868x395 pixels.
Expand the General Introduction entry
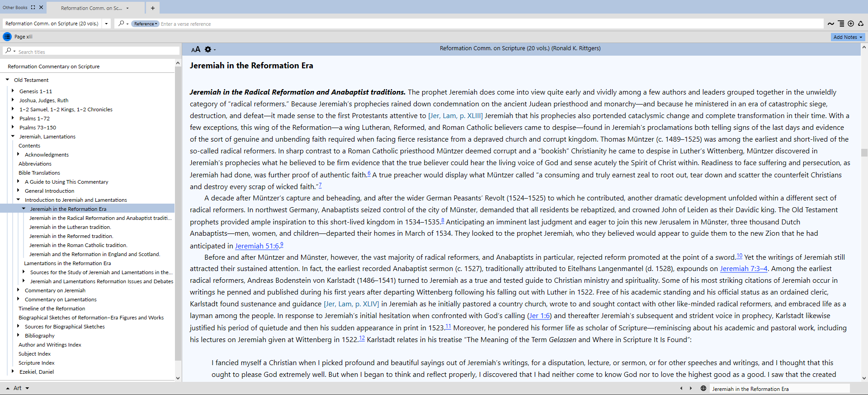pyautogui.click(x=18, y=190)
